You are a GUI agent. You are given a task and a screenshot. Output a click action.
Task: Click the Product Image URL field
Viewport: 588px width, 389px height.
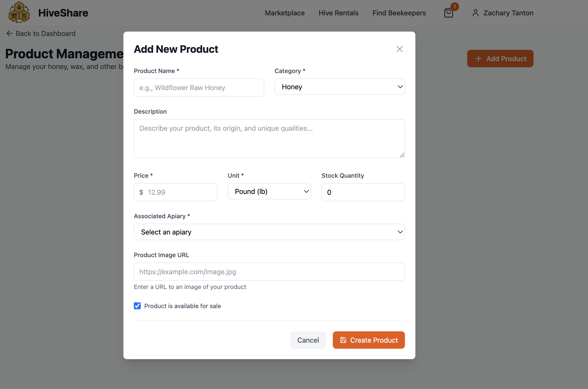pos(269,272)
